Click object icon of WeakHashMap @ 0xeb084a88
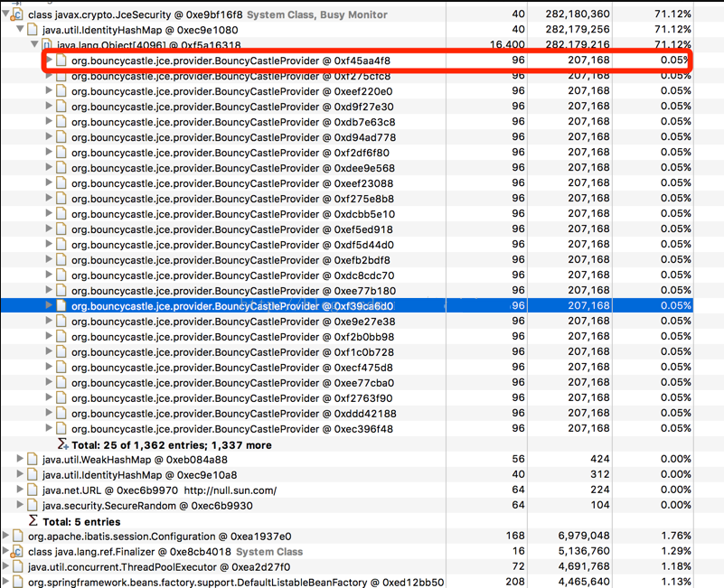724x588 pixels. tap(33, 459)
